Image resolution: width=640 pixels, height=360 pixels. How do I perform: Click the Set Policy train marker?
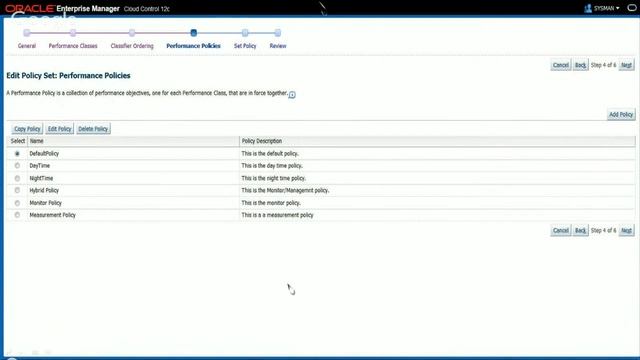coord(245,33)
